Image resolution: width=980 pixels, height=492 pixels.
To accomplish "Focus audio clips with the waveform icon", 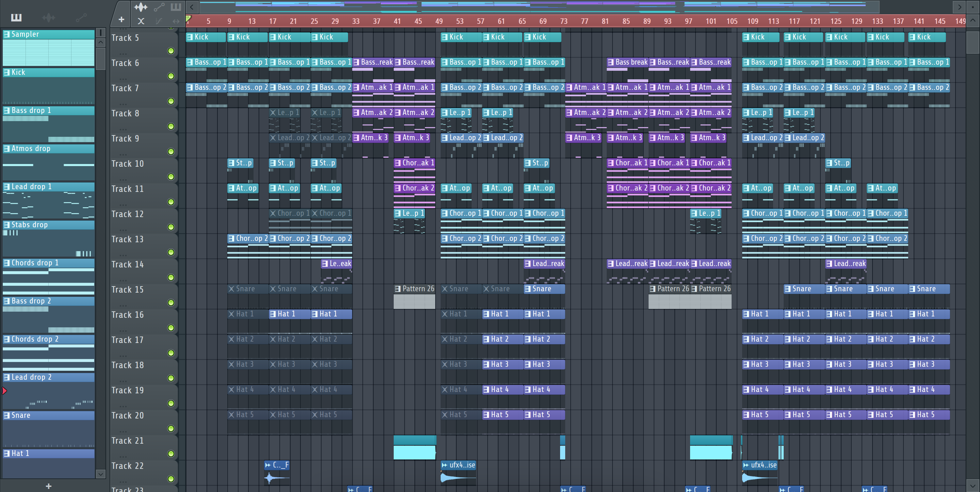I will pos(141,7).
